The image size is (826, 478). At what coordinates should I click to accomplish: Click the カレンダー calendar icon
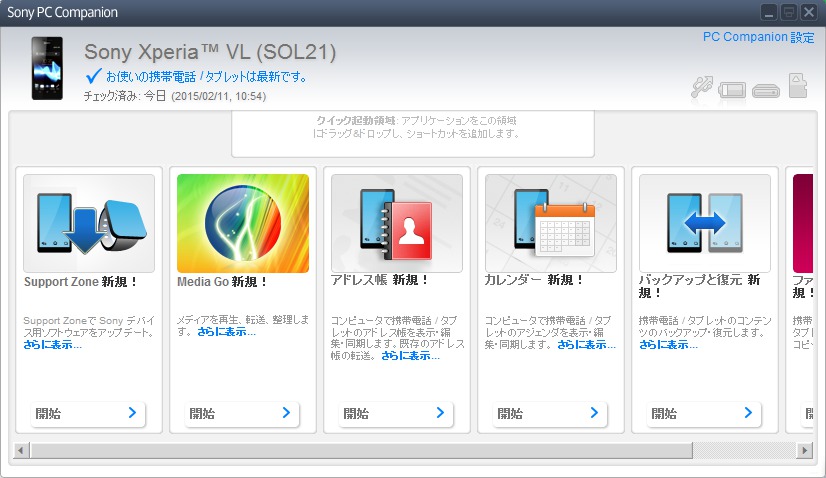pos(550,223)
